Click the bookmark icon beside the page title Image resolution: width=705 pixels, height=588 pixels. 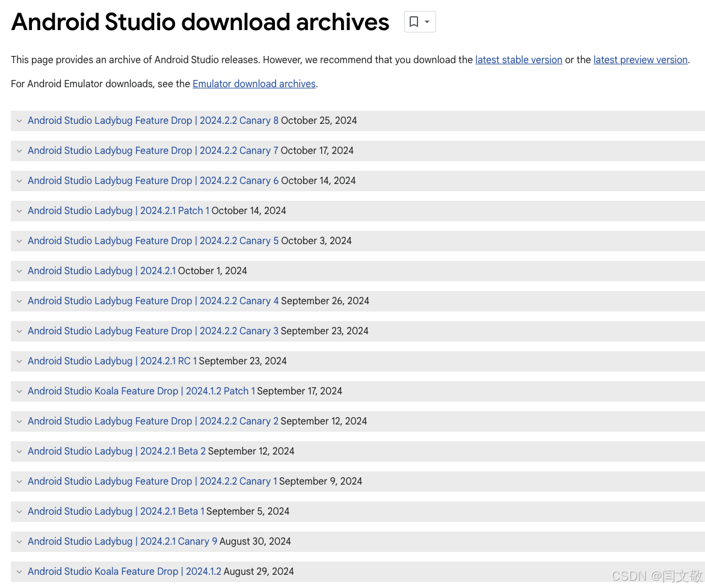tap(414, 22)
